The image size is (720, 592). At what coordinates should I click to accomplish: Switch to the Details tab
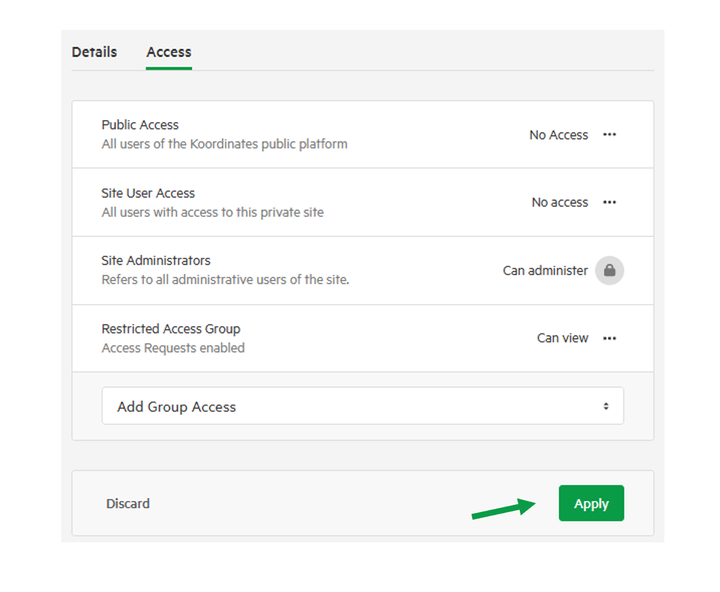[x=94, y=52]
